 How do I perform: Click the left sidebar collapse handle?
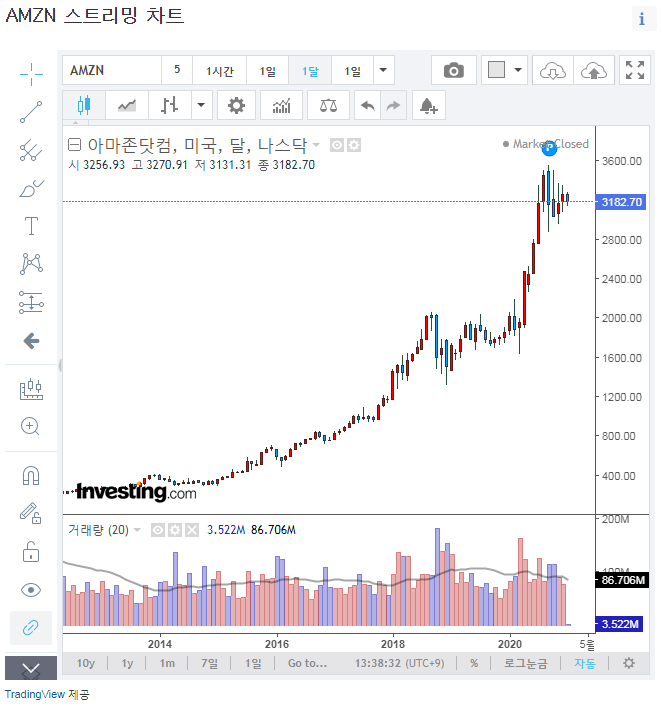point(60,365)
